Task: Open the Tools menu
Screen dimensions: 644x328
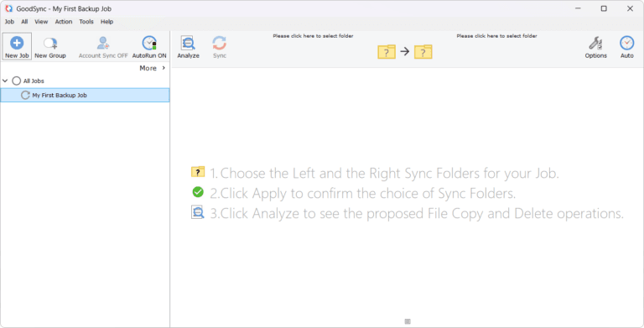Action: click(86, 22)
